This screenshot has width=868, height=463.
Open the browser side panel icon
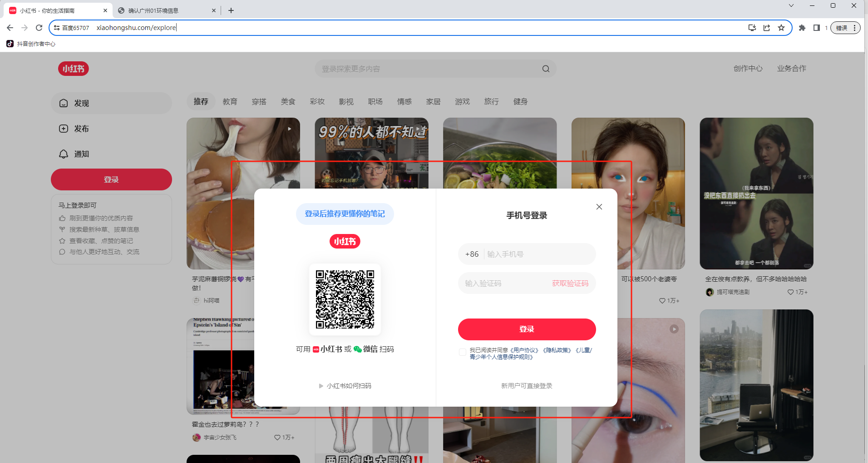pyautogui.click(x=816, y=28)
